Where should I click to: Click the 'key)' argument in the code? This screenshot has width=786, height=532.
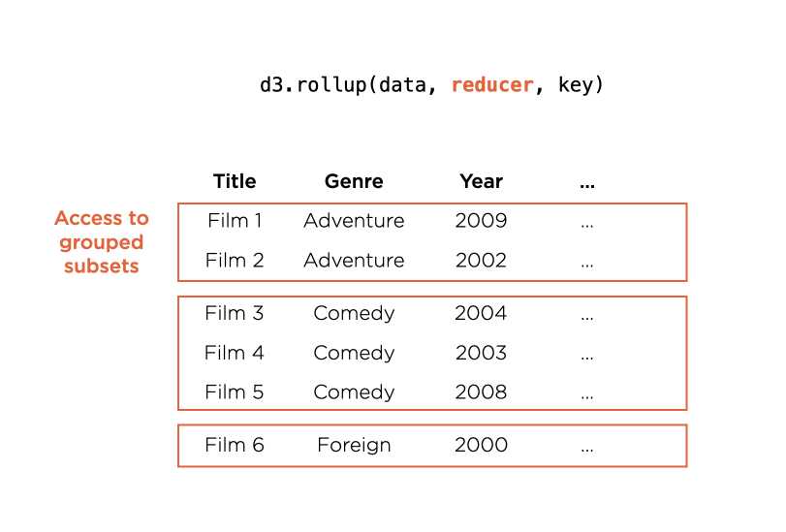point(581,85)
